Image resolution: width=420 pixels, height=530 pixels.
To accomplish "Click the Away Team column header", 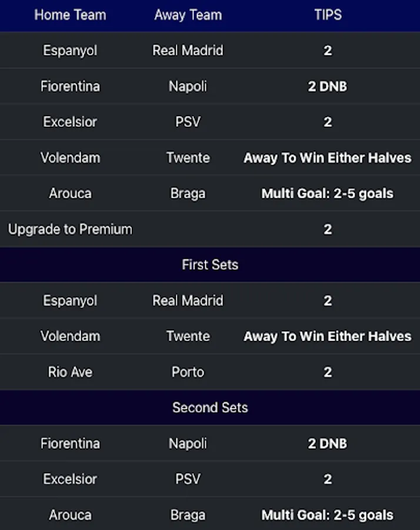I will pos(188,15).
